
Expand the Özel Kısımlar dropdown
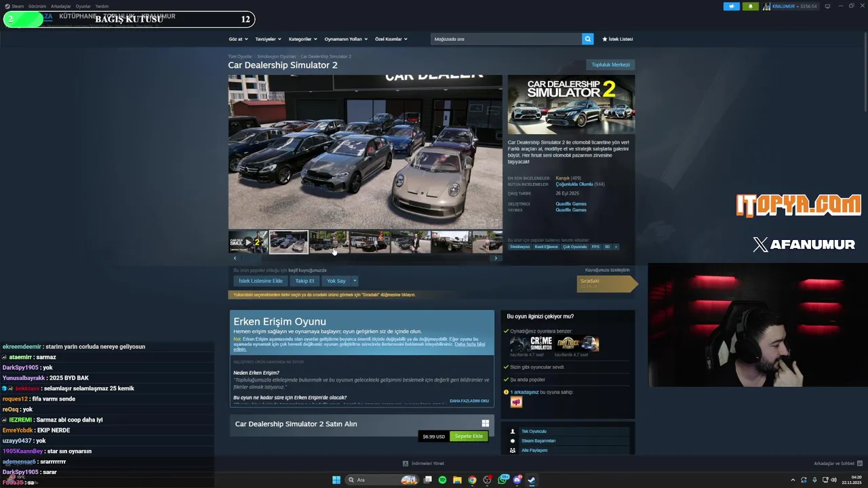(x=391, y=39)
